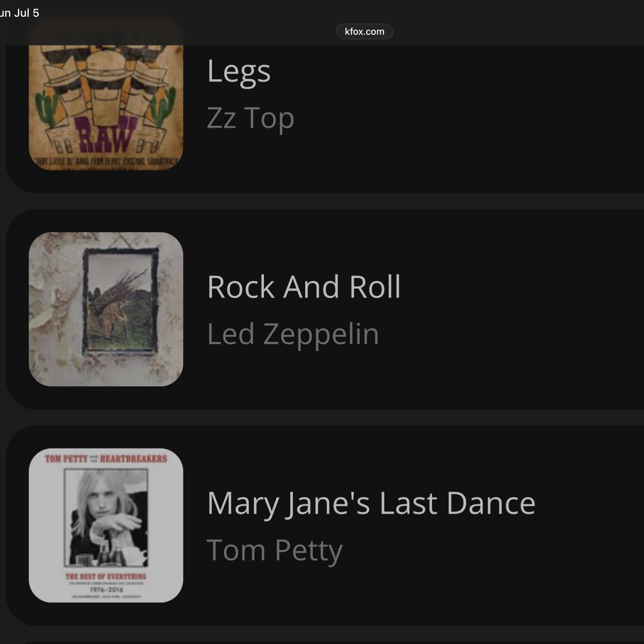Open the Led Zeppelin IV album cover
Viewport: 644px width, 644px height.
coord(106,309)
